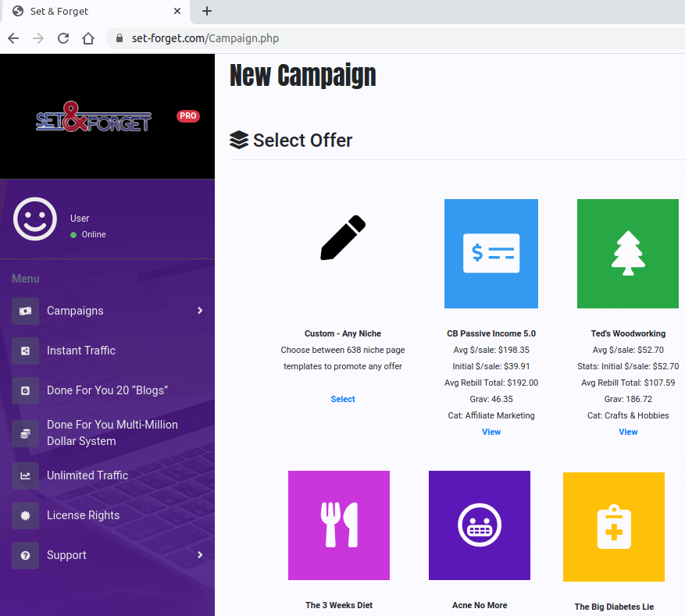
Task: Open Instant Traffic in the menu
Action: click(81, 351)
